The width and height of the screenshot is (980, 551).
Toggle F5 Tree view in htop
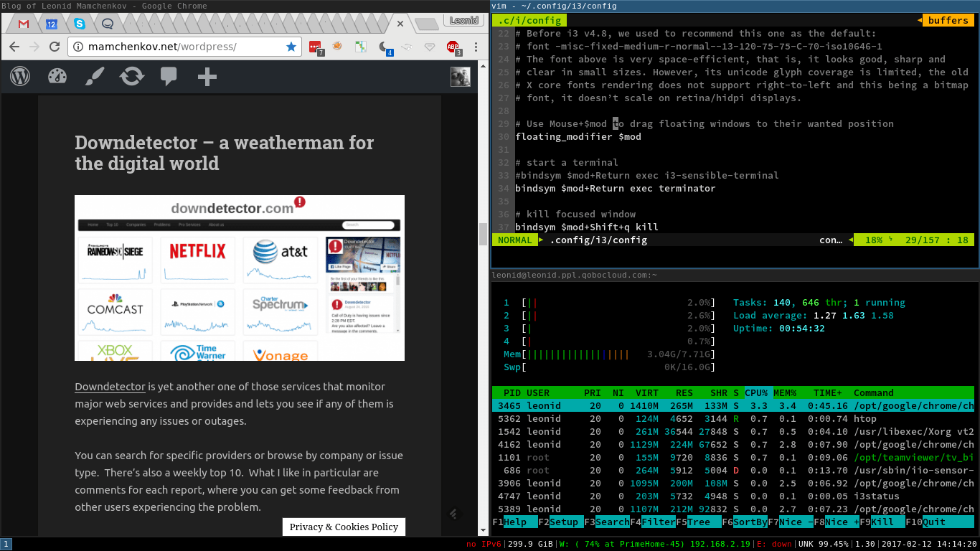point(699,522)
